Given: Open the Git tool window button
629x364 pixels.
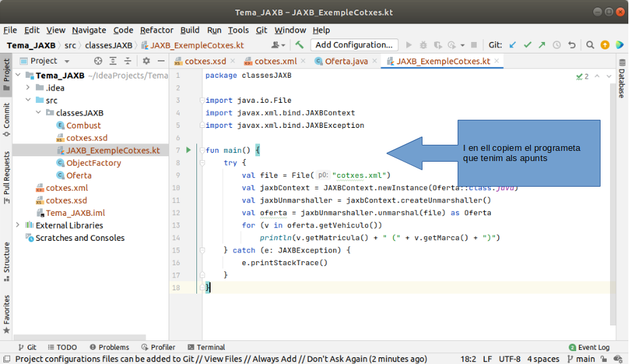Looking at the screenshot, I should tap(27, 347).
